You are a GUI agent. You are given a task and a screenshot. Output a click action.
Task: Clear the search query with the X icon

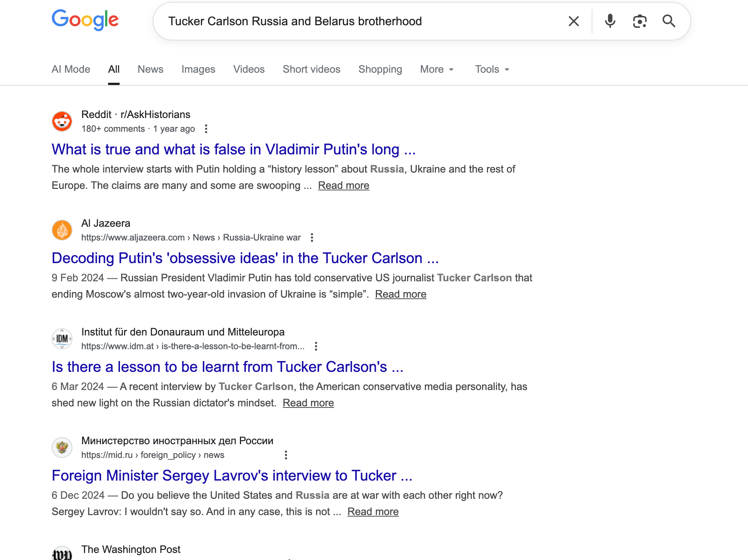pyautogui.click(x=573, y=21)
